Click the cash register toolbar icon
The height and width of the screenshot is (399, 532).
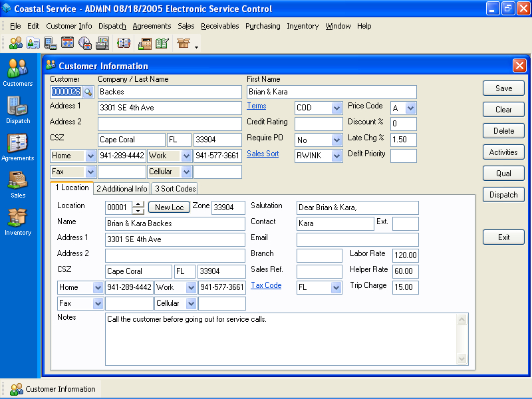(145, 43)
